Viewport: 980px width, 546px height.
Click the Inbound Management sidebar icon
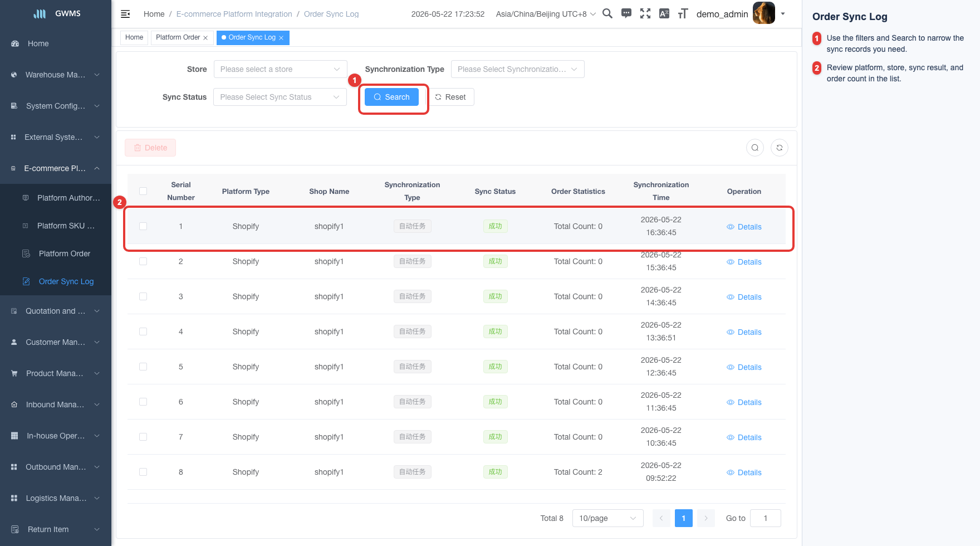14,404
